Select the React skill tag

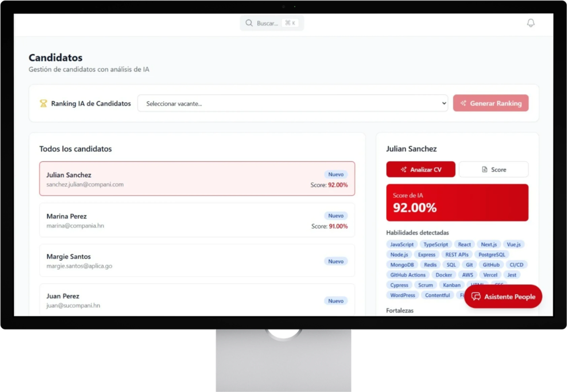click(x=464, y=244)
